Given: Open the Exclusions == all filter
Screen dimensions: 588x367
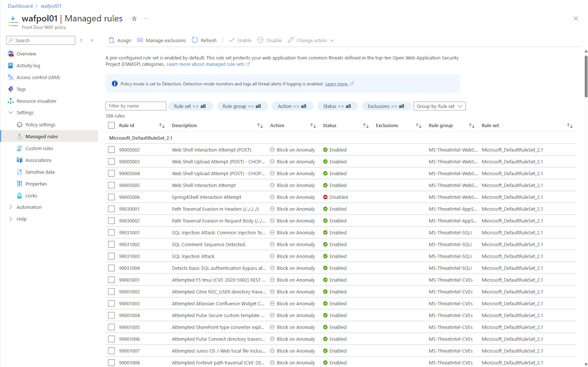Looking at the screenshot, I should [x=386, y=106].
